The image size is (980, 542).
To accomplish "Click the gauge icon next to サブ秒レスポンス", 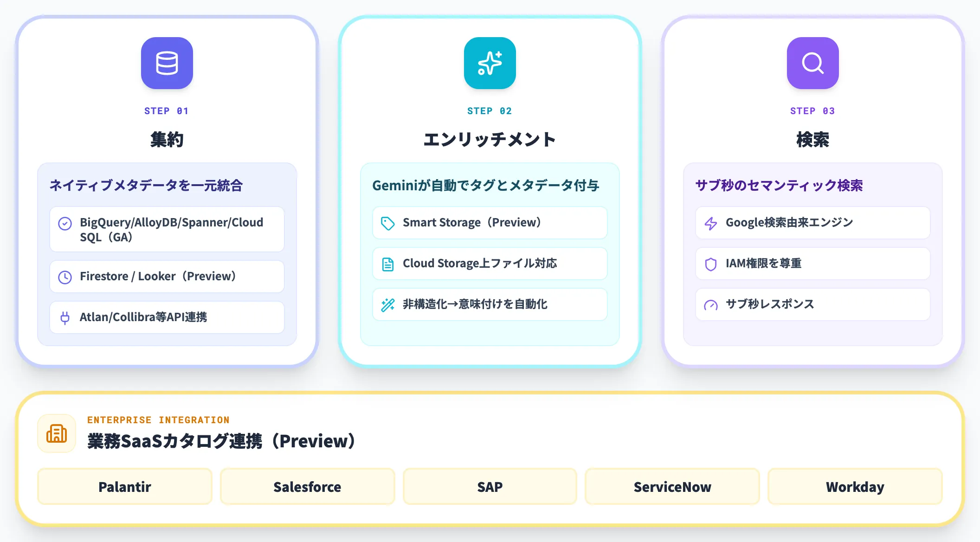I will coord(711,305).
